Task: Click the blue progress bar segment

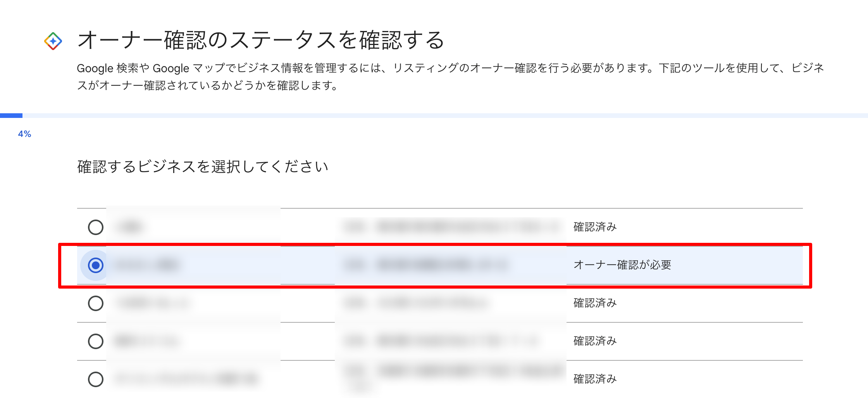Action: coord(12,115)
